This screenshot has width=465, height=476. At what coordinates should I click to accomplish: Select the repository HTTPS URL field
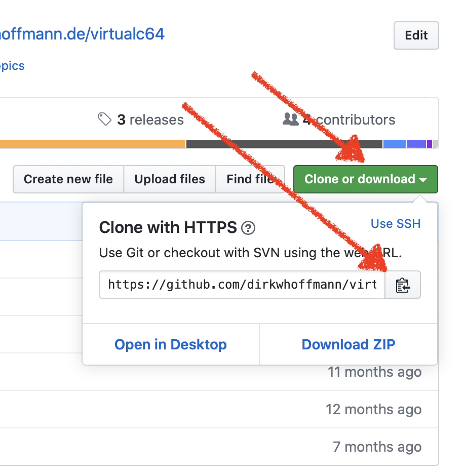242,285
